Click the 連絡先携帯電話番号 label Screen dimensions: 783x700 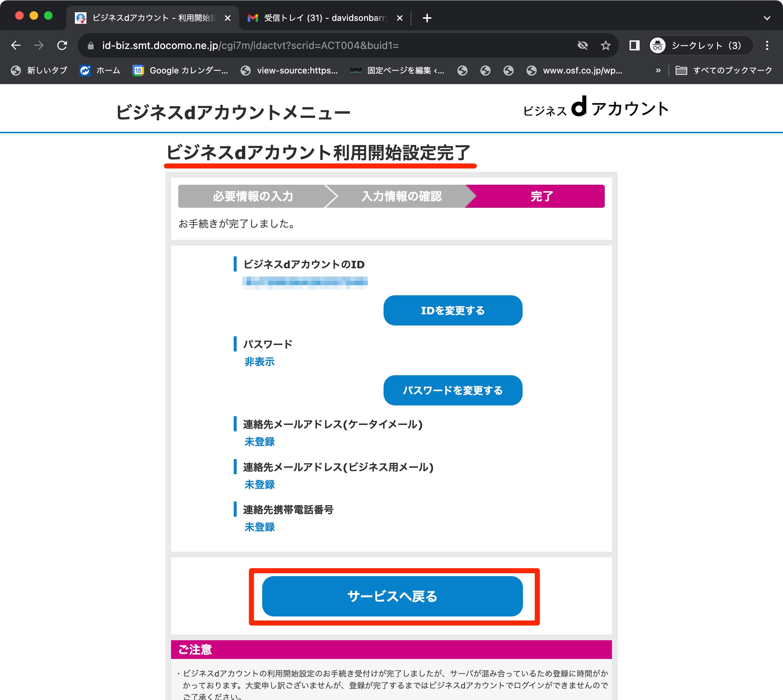coord(288,510)
